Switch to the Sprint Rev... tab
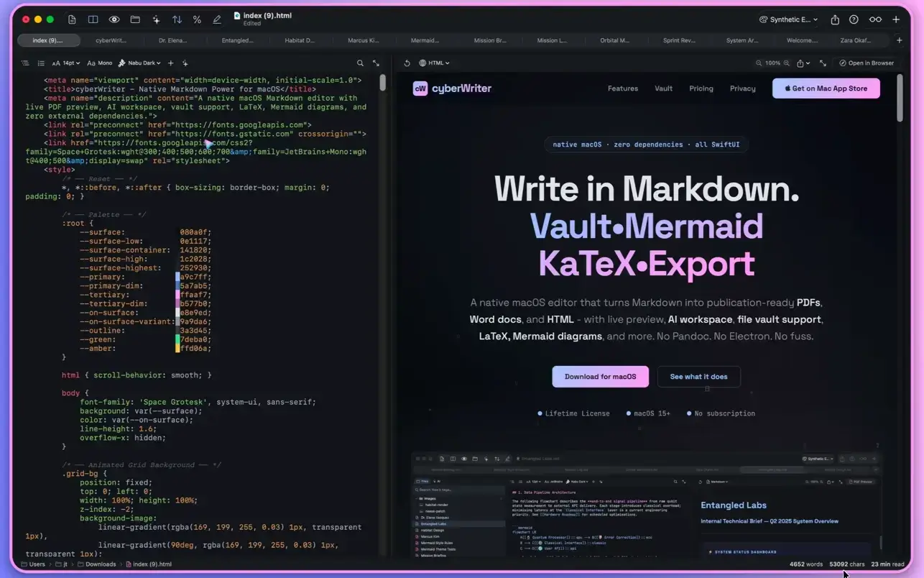Viewport: 924px width, 578px height. tap(679, 40)
